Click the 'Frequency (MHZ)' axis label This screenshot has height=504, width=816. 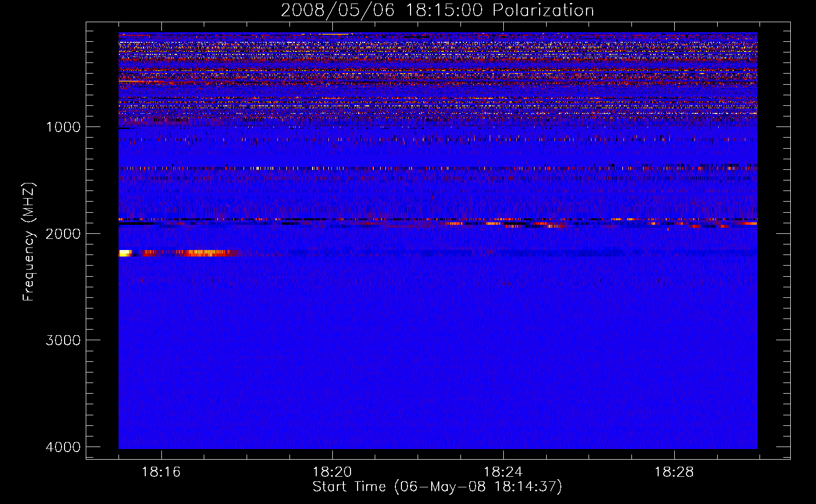[29, 242]
